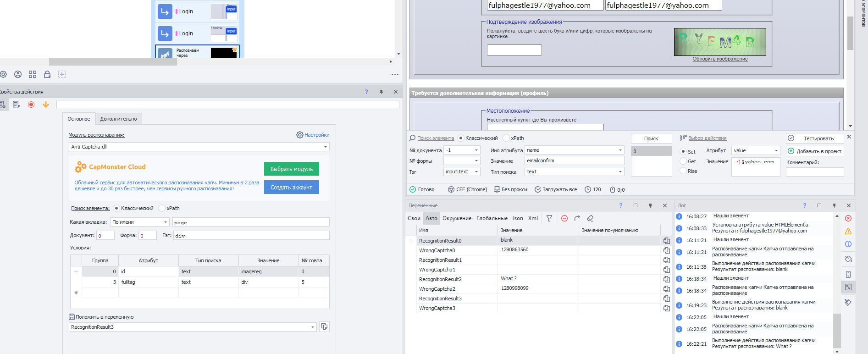Select xPath radio in action properties search
Image resolution: width=868 pixels, height=354 pixels.
click(x=162, y=208)
